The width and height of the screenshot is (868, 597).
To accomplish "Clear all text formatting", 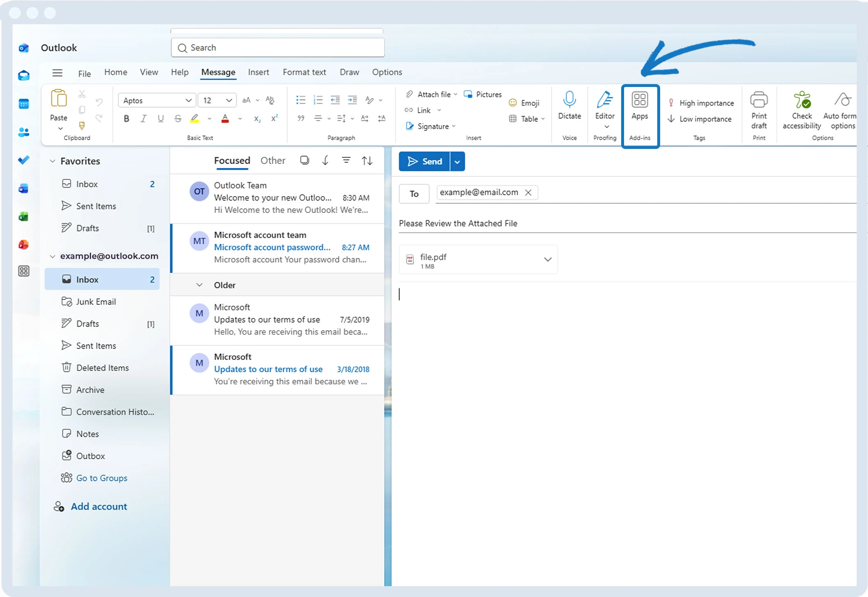I will pos(270,100).
